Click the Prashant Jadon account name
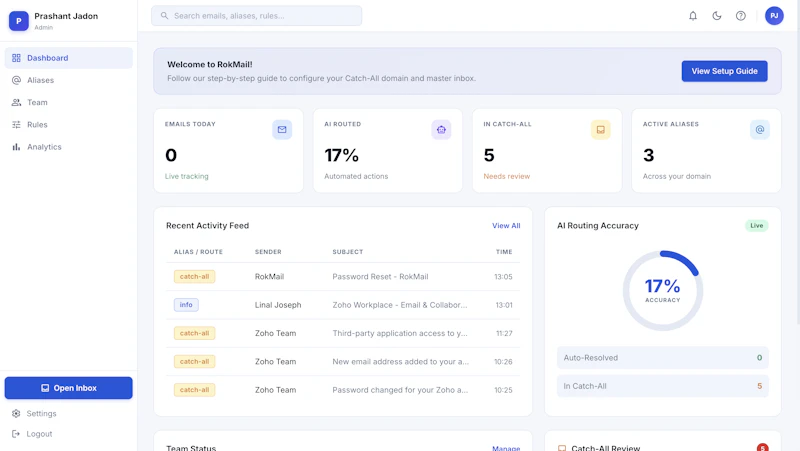The image size is (800, 451). [x=66, y=16]
